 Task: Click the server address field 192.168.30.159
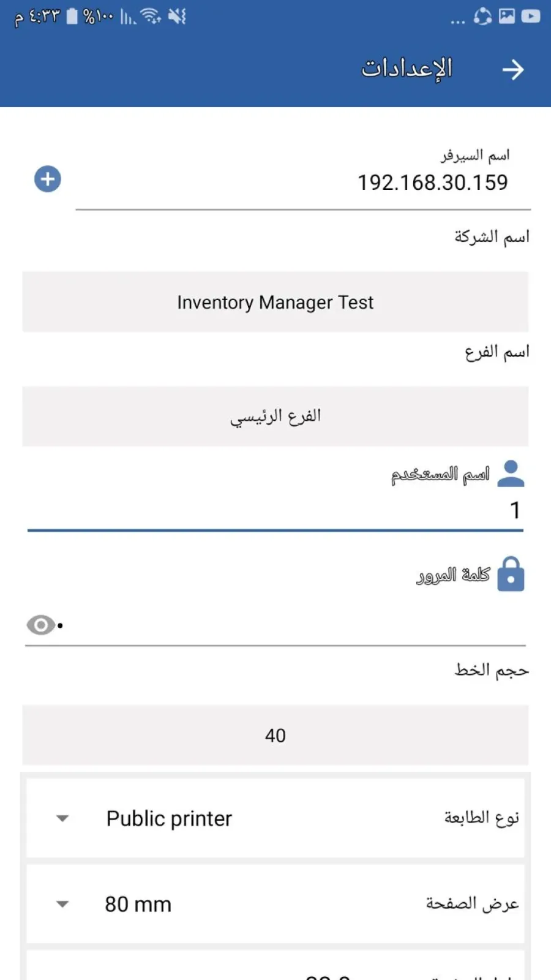point(306,183)
